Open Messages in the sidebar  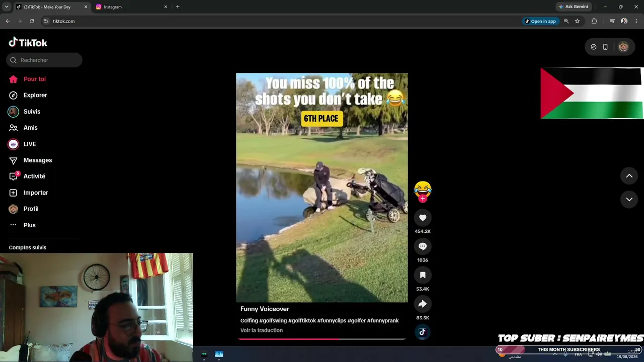pos(31,160)
